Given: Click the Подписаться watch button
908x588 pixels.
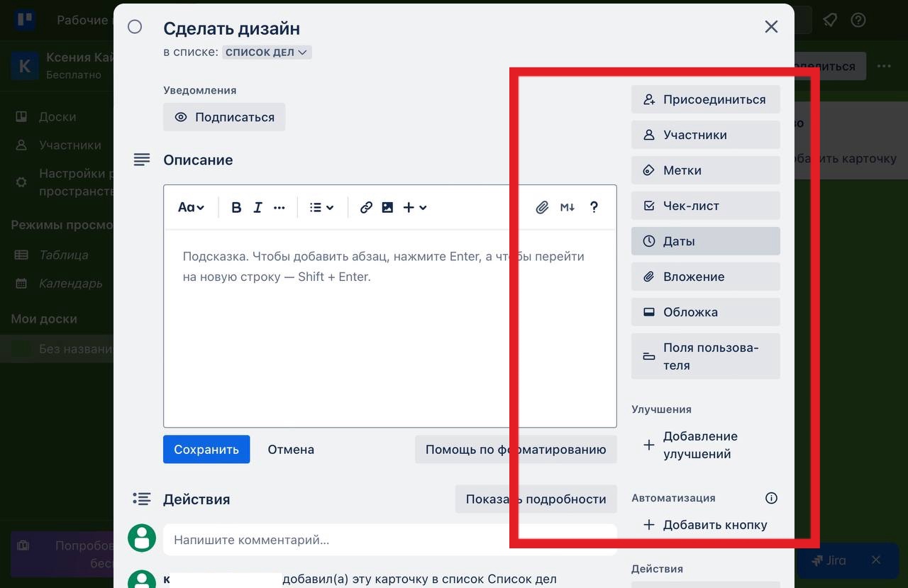Looking at the screenshot, I should coord(224,117).
